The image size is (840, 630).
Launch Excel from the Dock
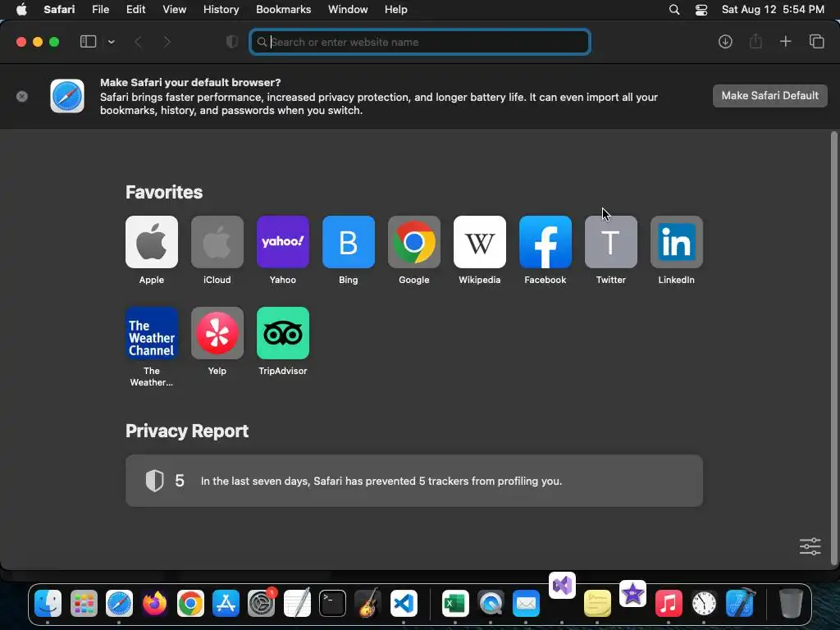point(455,603)
